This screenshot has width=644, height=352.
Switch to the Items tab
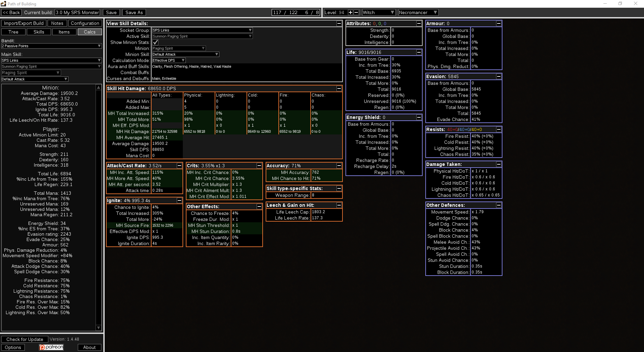64,32
